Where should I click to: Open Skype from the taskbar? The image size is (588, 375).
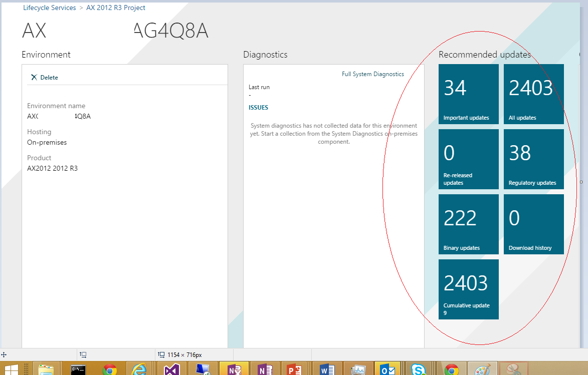coord(418,369)
